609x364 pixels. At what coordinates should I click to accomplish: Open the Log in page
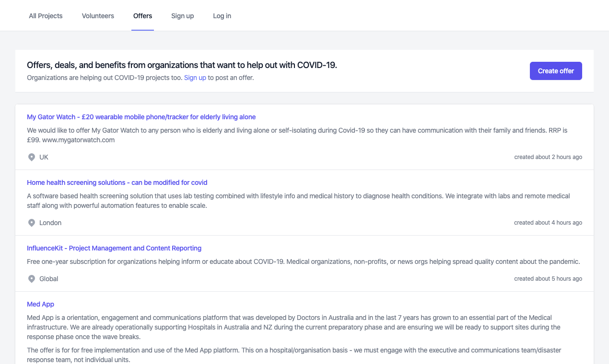click(x=222, y=16)
